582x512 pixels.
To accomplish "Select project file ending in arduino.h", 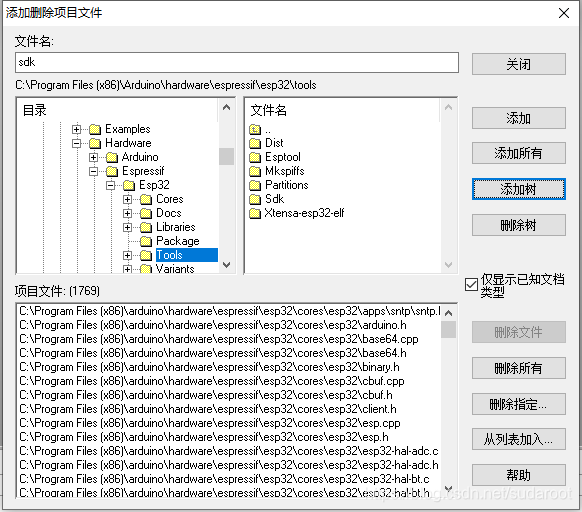I will (x=213, y=325).
